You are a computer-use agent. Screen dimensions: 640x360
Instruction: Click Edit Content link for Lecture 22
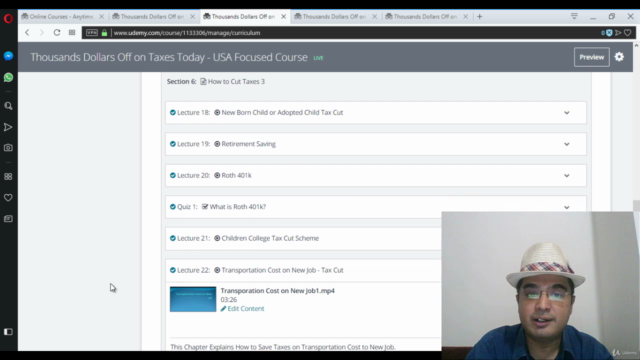point(242,309)
